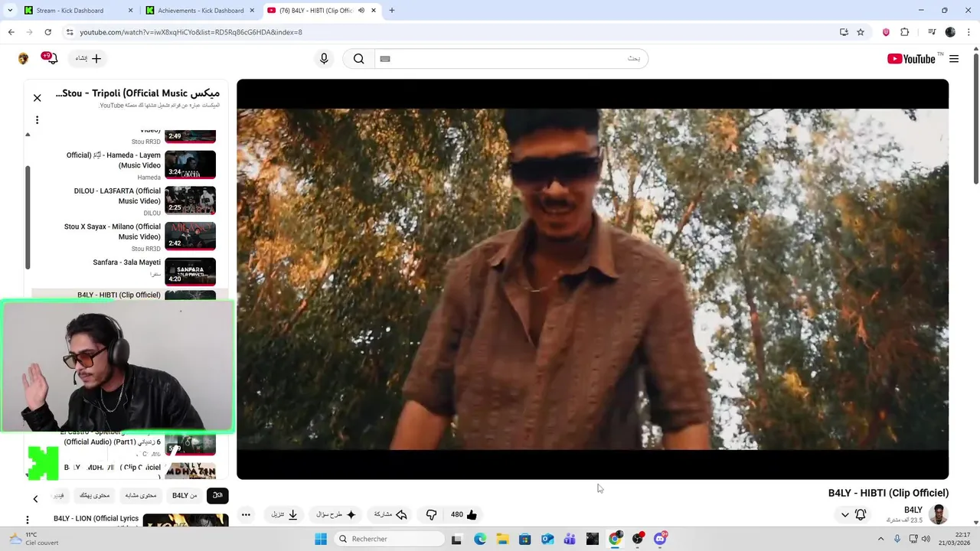Viewport: 980px width, 551px height.
Task: View site information icon in address bar
Action: 69,32
